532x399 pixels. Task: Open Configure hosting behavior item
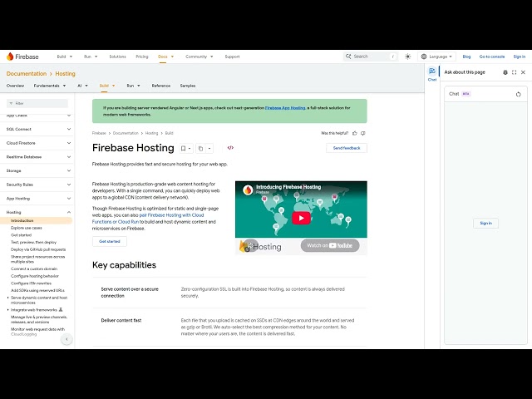[x=35, y=276]
